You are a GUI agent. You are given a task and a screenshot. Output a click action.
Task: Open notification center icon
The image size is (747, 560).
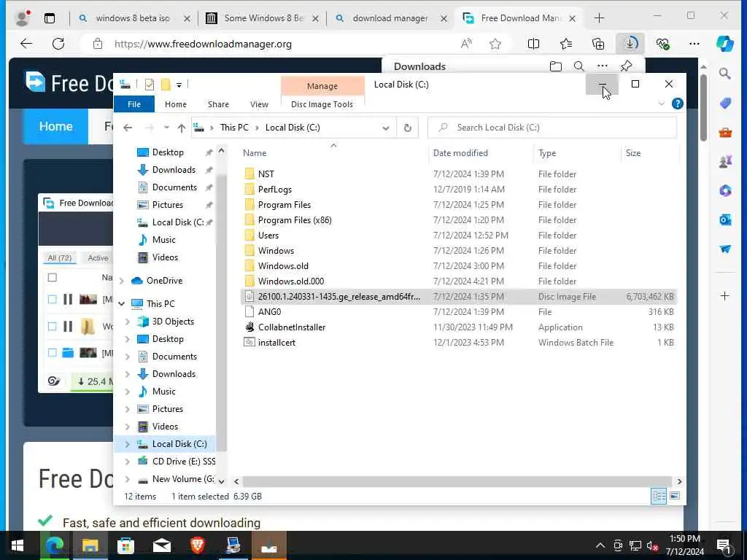click(724, 546)
